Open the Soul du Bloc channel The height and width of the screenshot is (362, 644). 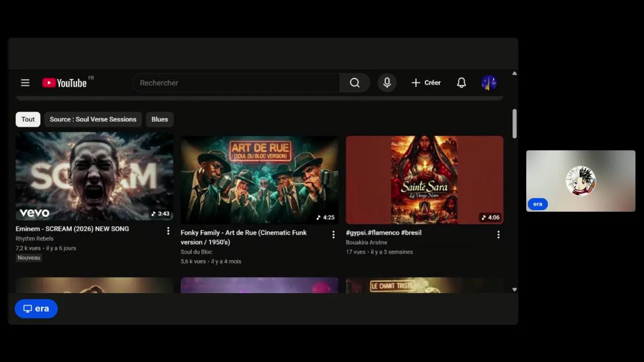[197, 252]
